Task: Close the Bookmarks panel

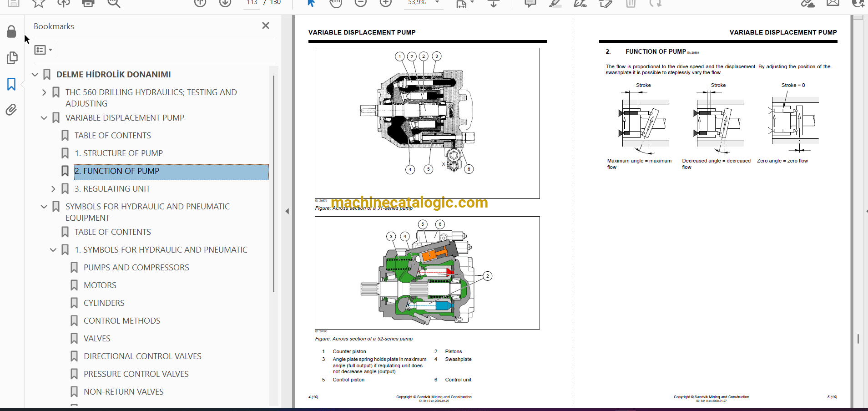Action: [x=266, y=26]
